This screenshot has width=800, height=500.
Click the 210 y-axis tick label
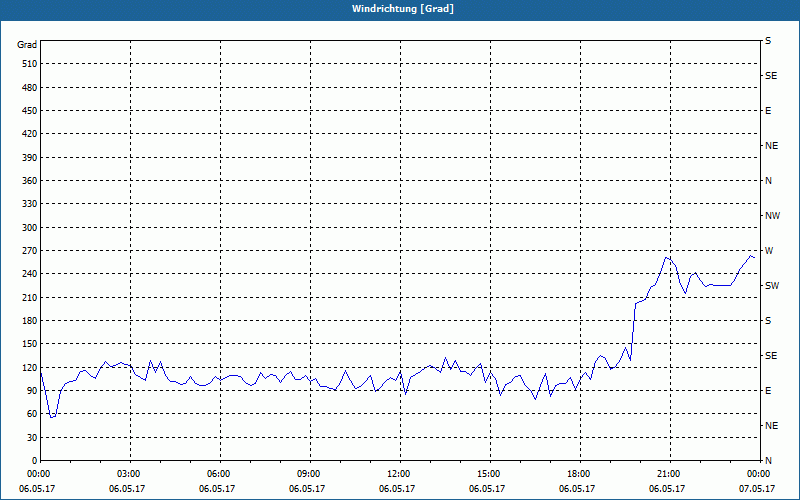click(31, 297)
